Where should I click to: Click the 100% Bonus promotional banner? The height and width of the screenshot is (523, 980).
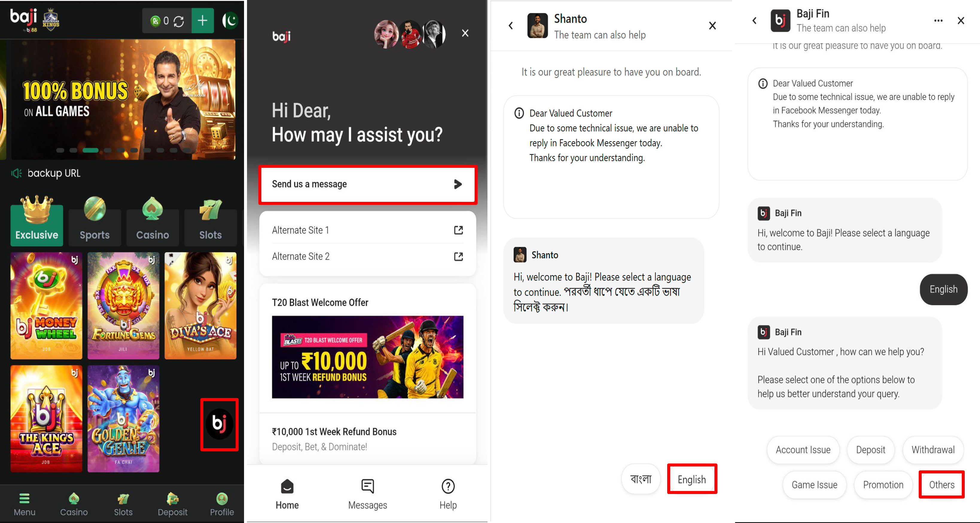coord(123,99)
